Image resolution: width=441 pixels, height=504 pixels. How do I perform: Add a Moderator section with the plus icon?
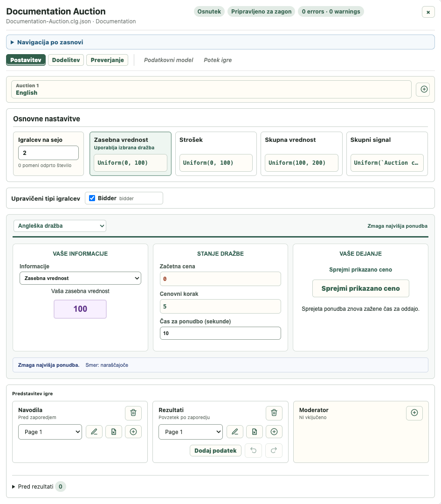pos(414,413)
